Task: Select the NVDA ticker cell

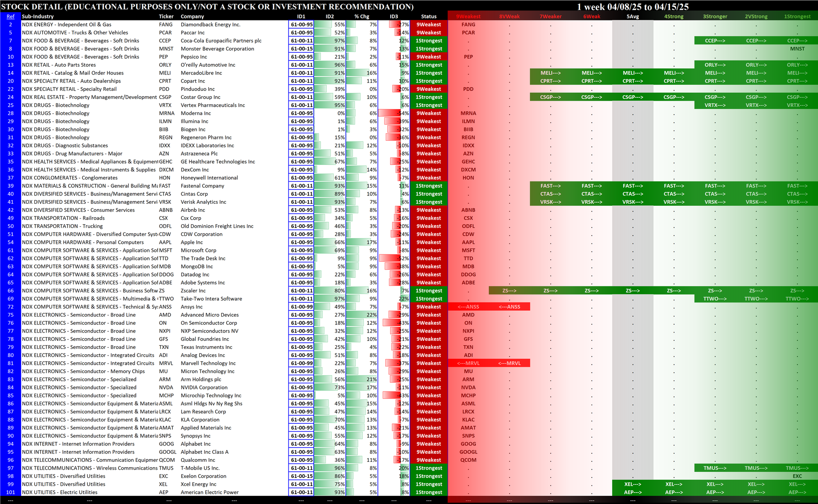Action: coord(166,387)
